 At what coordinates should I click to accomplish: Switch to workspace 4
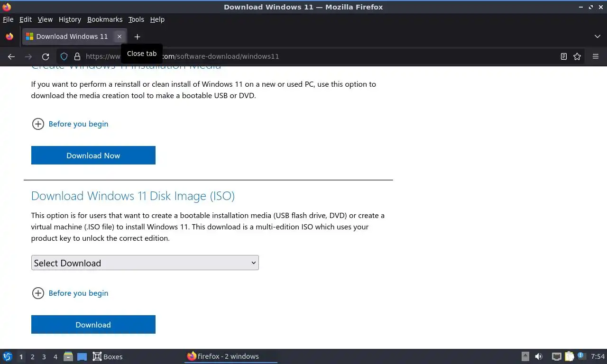pyautogui.click(x=55, y=357)
